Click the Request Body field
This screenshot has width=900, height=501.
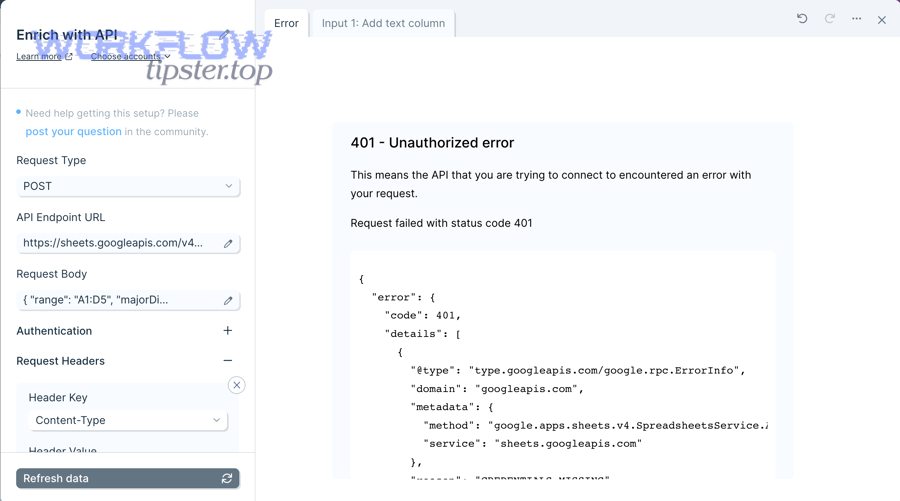(128, 300)
